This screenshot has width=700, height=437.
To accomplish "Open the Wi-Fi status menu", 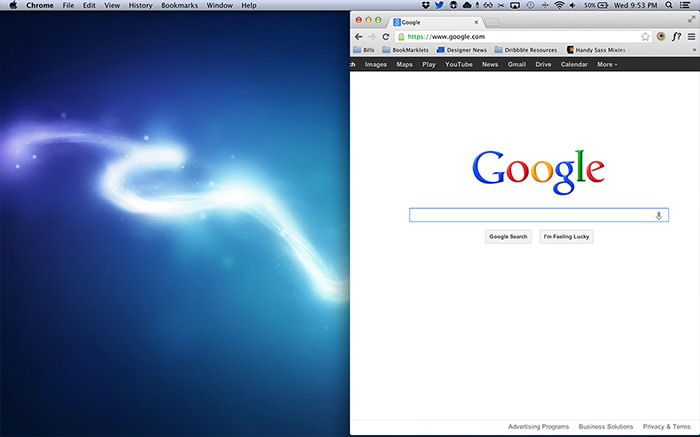I will click(x=559, y=5).
